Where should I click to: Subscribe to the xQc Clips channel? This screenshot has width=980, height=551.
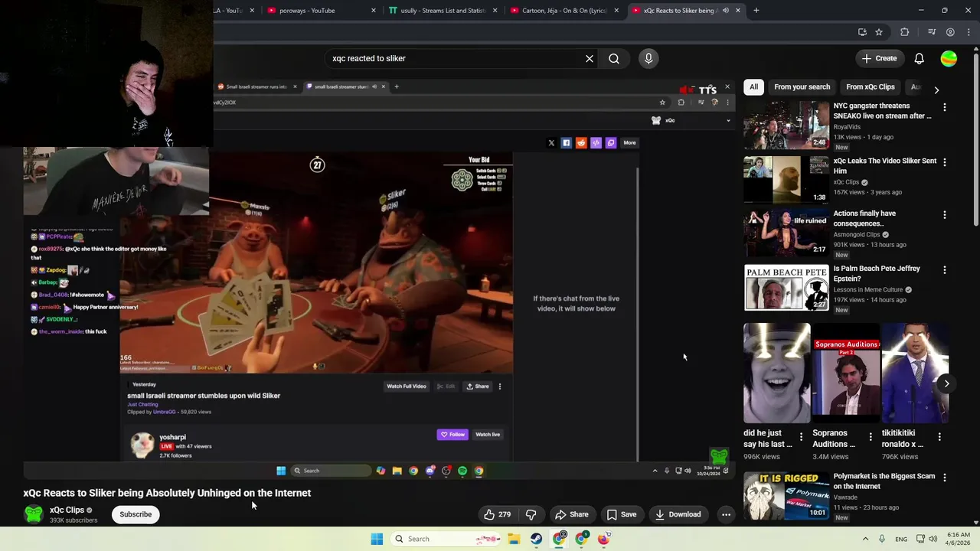pyautogui.click(x=136, y=514)
